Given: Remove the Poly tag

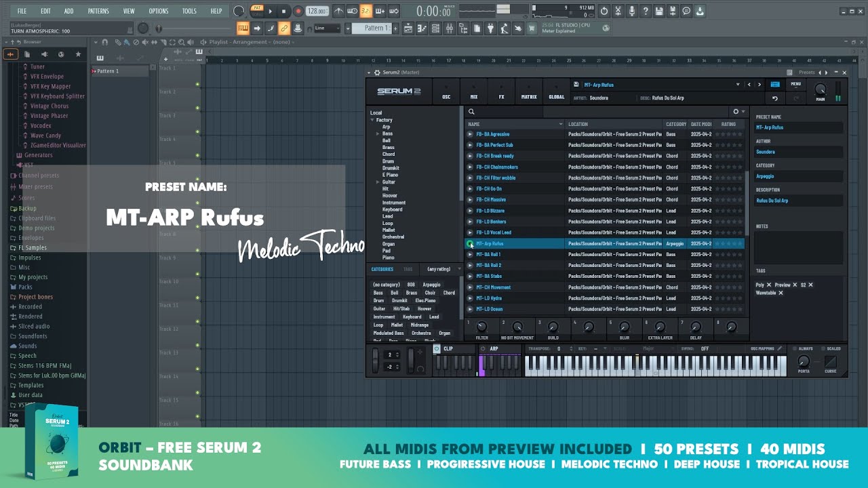Looking at the screenshot, I should tap(769, 285).
